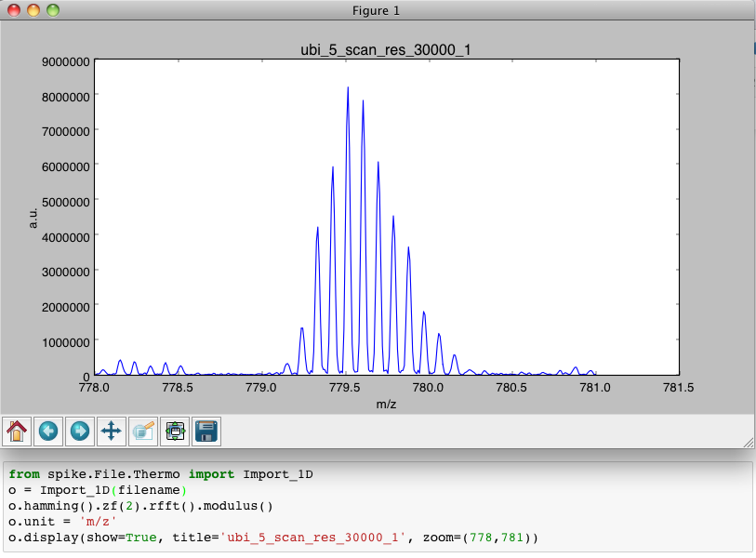Click the a.u. y-axis label
The width and height of the screenshot is (756, 558).
point(33,219)
